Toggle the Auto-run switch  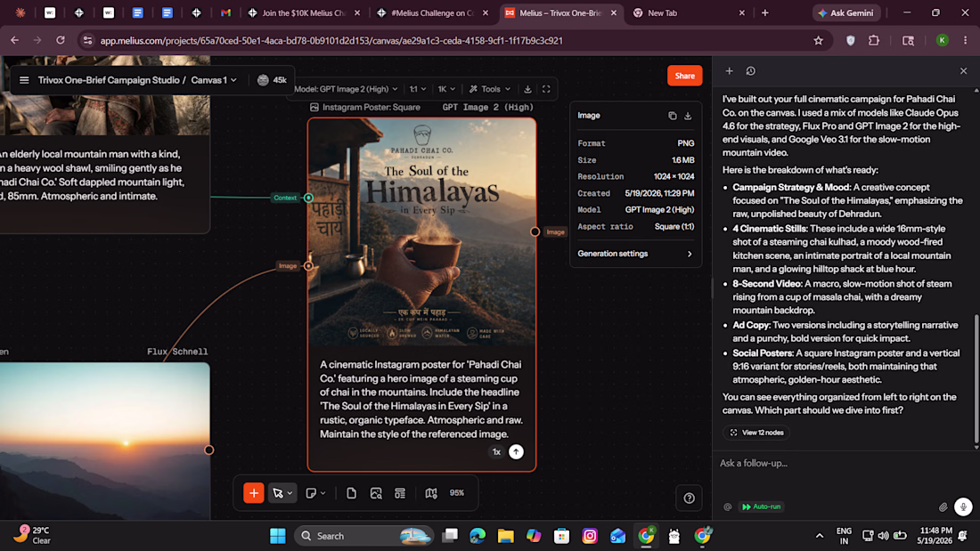pos(761,506)
